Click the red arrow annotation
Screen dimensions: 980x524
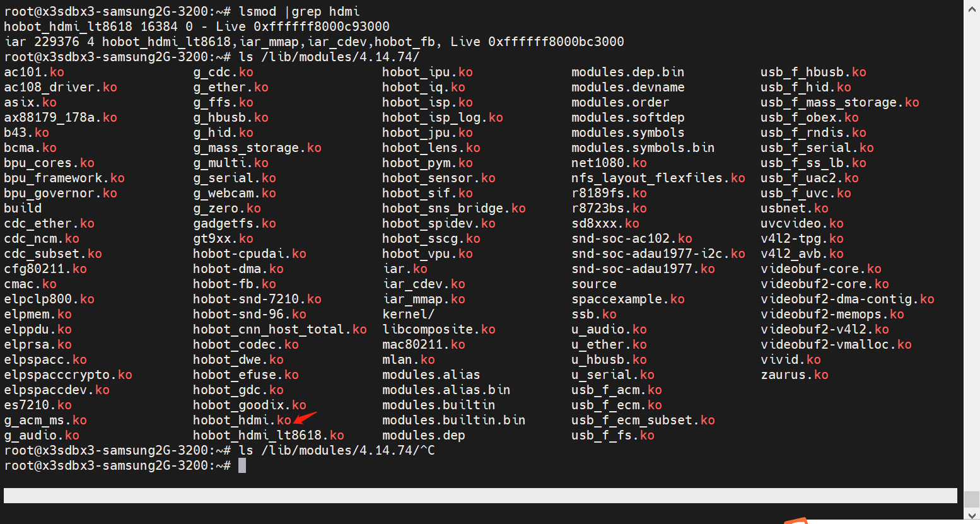[x=305, y=417]
